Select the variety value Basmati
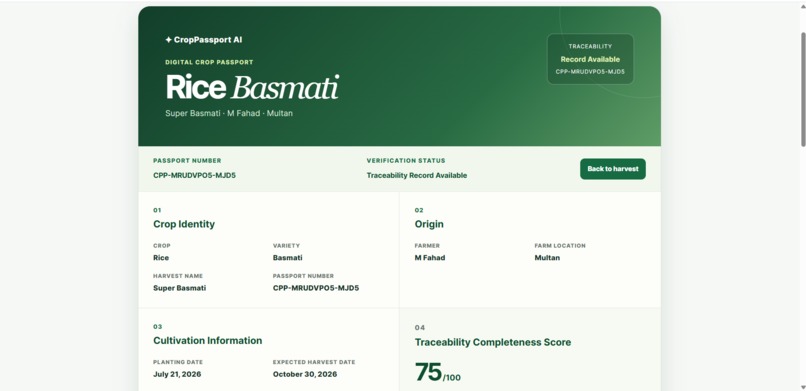Image resolution: width=806 pixels, height=391 pixels. coord(287,258)
